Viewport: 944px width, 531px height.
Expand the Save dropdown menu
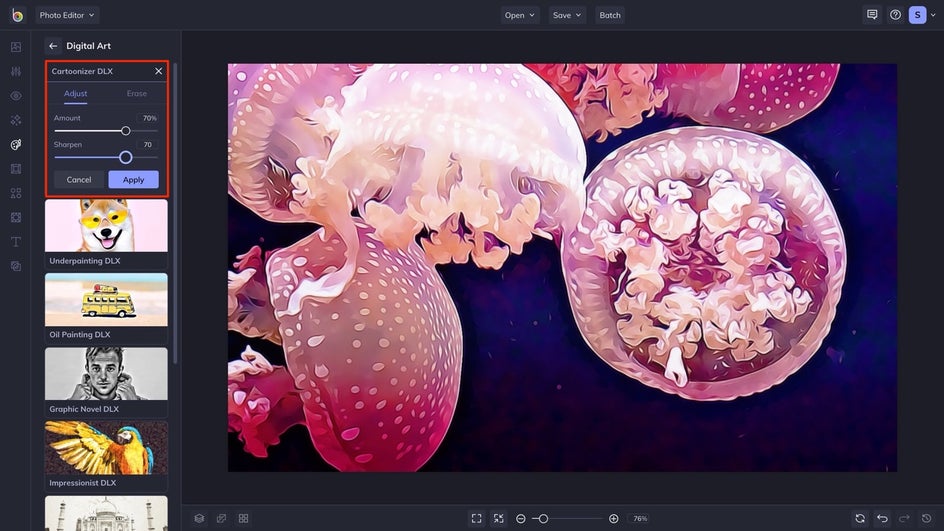[567, 15]
